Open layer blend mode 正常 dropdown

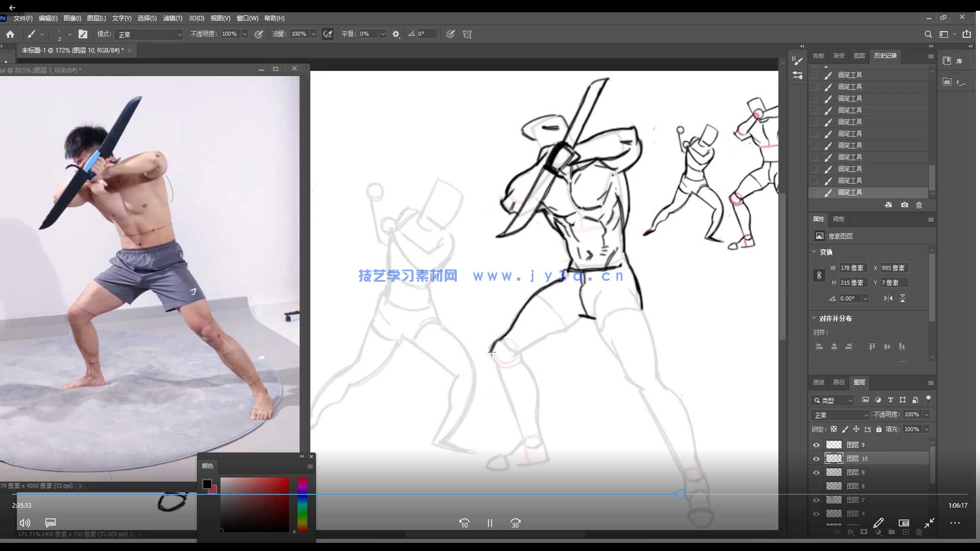click(840, 415)
